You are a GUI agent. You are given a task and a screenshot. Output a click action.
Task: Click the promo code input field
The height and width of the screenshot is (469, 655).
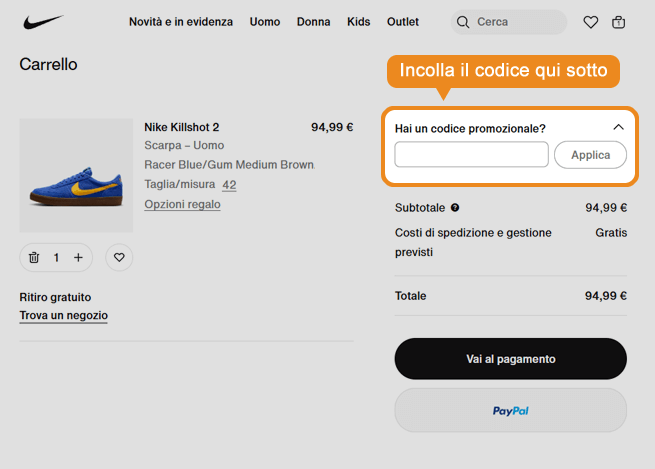[471, 154]
